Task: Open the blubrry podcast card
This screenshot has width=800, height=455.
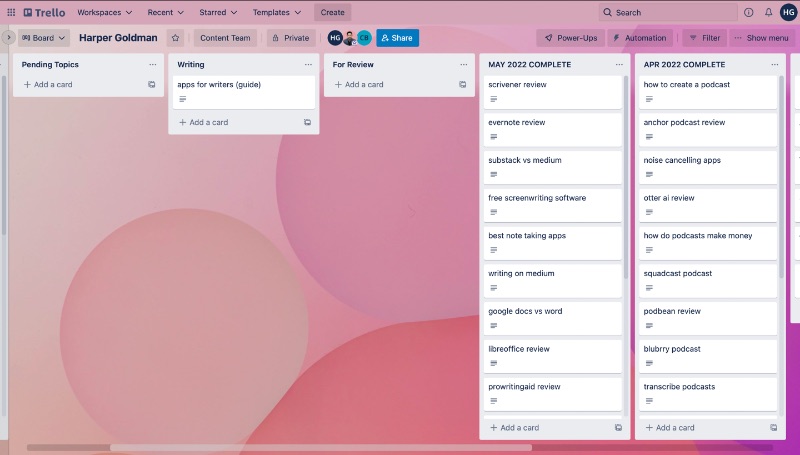Action: pos(708,357)
